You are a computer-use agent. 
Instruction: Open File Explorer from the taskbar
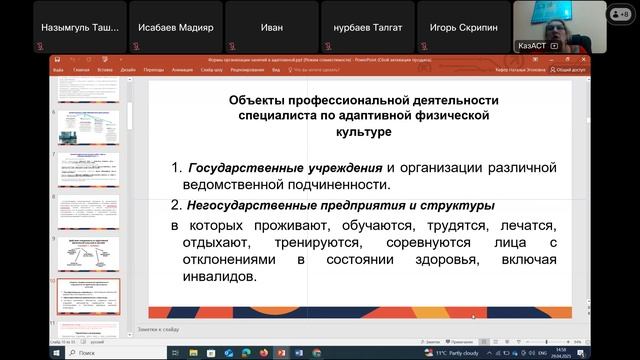click(x=193, y=353)
